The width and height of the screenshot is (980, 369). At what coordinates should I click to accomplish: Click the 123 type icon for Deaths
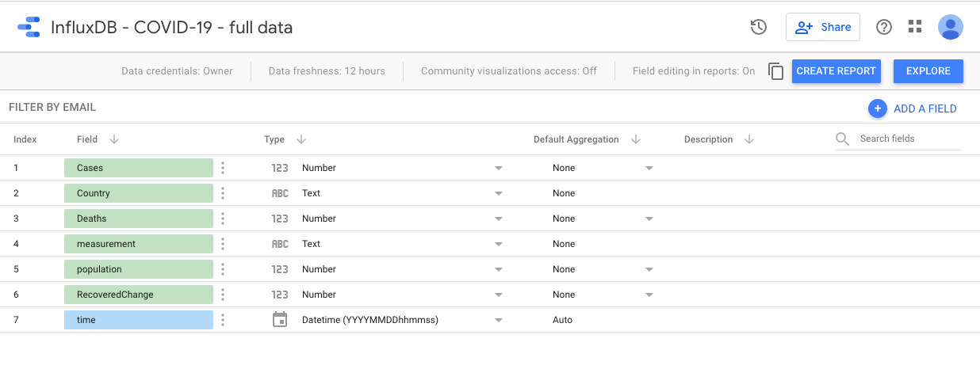click(x=280, y=219)
